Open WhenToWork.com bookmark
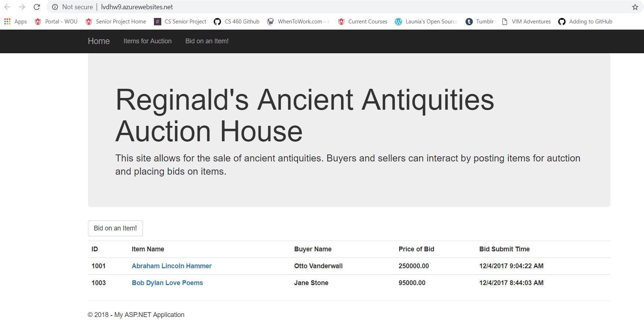 click(x=298, y=22)
